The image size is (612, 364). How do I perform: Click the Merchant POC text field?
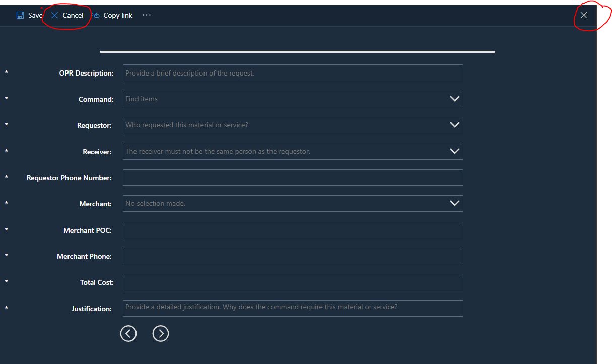point(293,230)
